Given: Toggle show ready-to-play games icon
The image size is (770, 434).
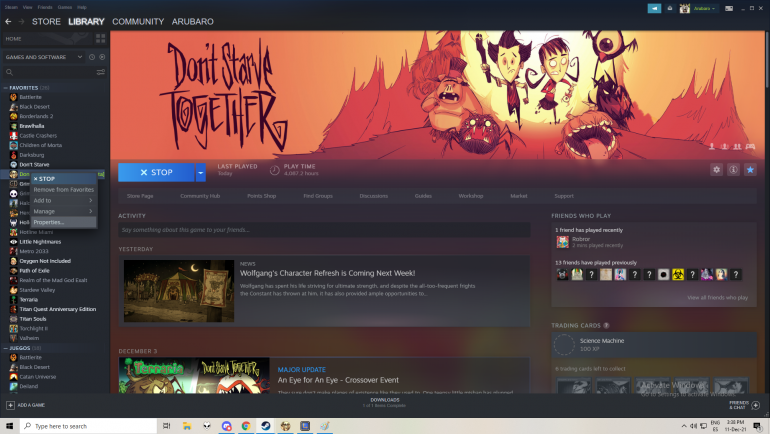Looking at the screenshot, I should click(x=102, y=57).
